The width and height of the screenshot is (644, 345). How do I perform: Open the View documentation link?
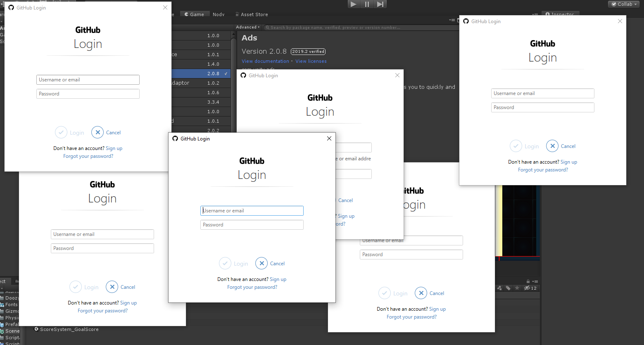[x=265, y=61]
